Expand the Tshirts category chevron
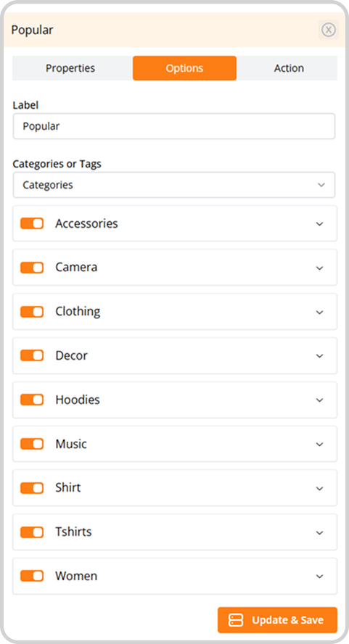Screen dimensions: 349x644 tap(319, 533)
